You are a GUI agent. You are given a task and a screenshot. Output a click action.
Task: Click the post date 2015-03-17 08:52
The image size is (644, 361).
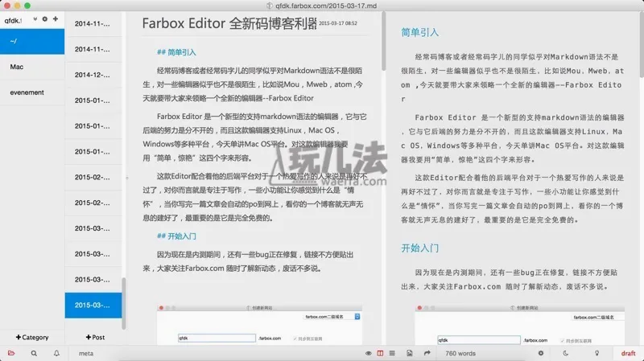pos(338,23)
